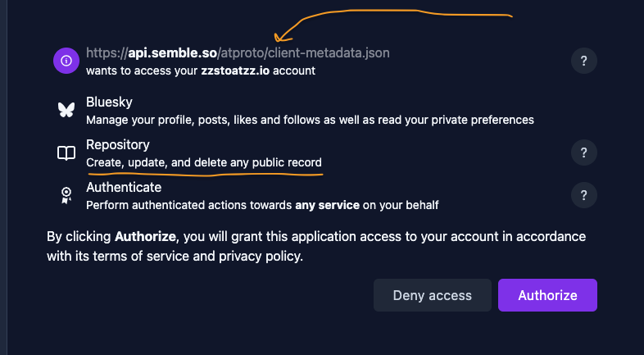This screenshot has width=644, height=355.
Task: Click the 'terms of service and privacy policy' text
Action: [x=190, y=257]
